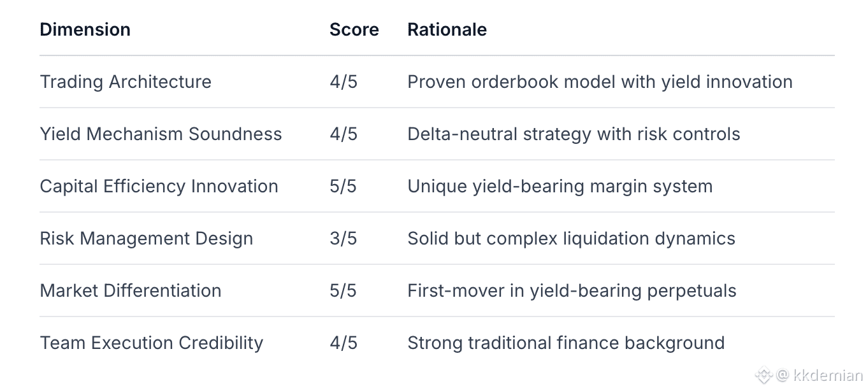The height and width of the screenshot is (391, 868).
Task: Click the Binance logo watermark icon
Action: click(x=763, y=375)
